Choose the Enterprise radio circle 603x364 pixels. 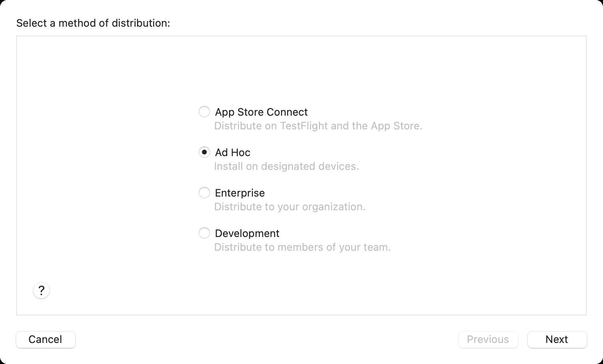pos(204,193)
